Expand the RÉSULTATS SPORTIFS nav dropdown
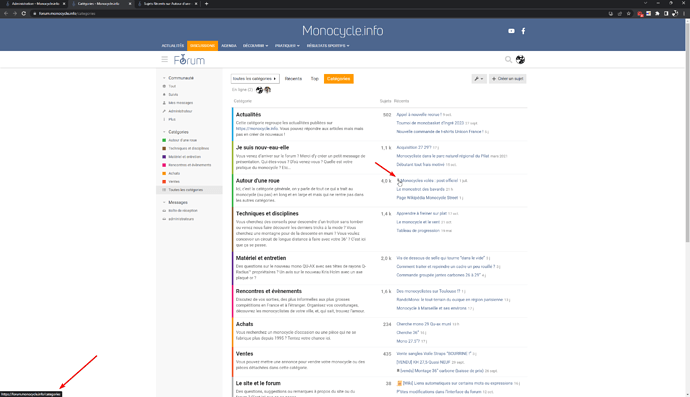 (x=328, y=46)
